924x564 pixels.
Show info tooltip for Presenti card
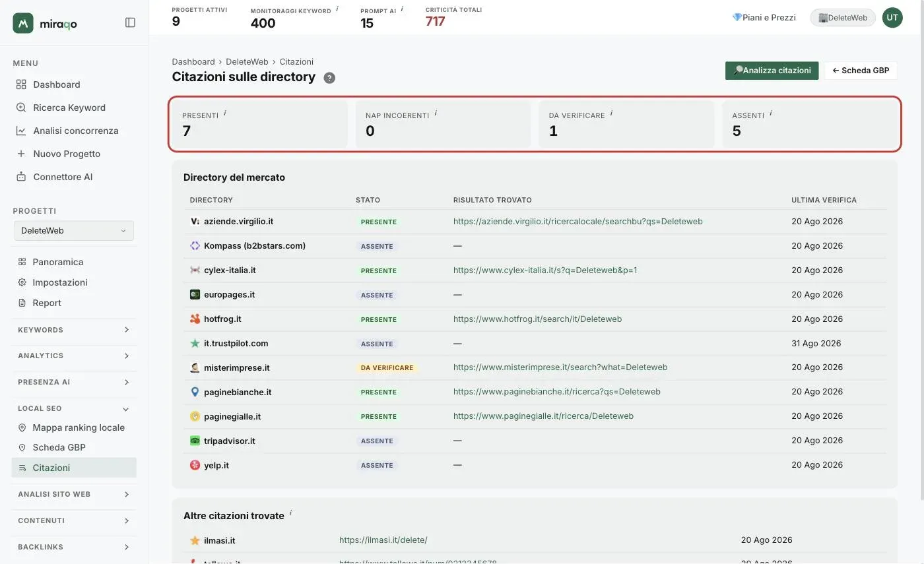[x=225, y=113]
